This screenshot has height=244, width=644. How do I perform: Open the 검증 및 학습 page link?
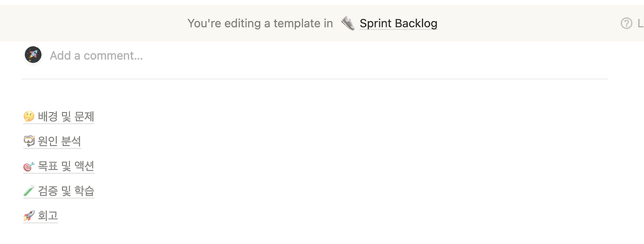coord(66,191)
